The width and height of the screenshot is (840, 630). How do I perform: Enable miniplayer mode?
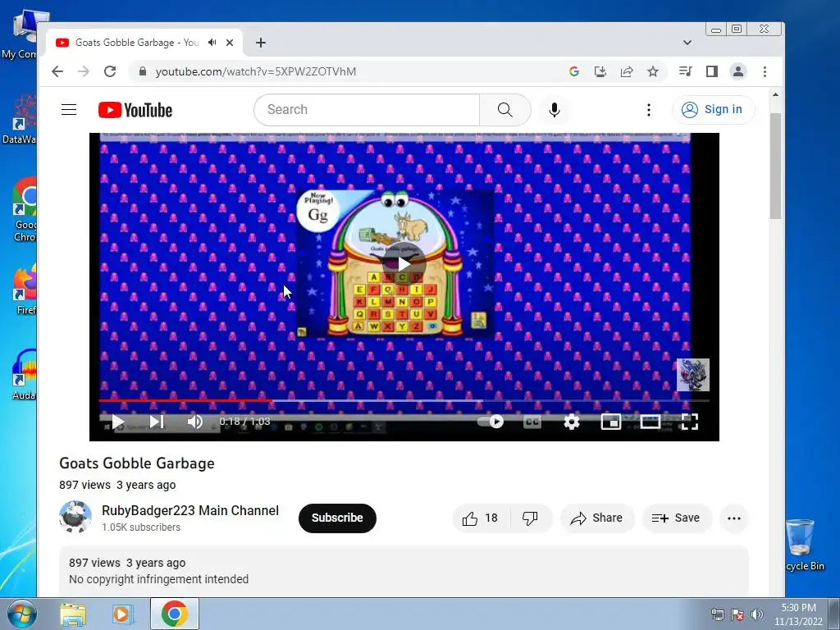click(x=610, y=422)
